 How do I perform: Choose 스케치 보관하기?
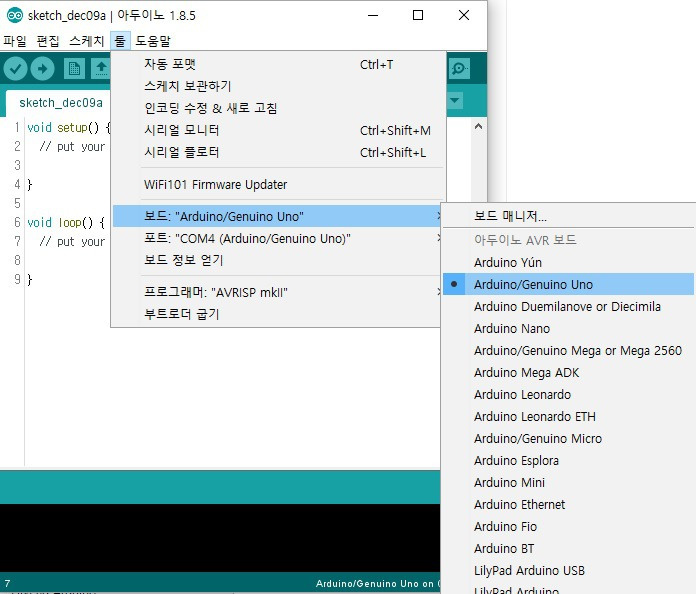click(x=278, y=86)
